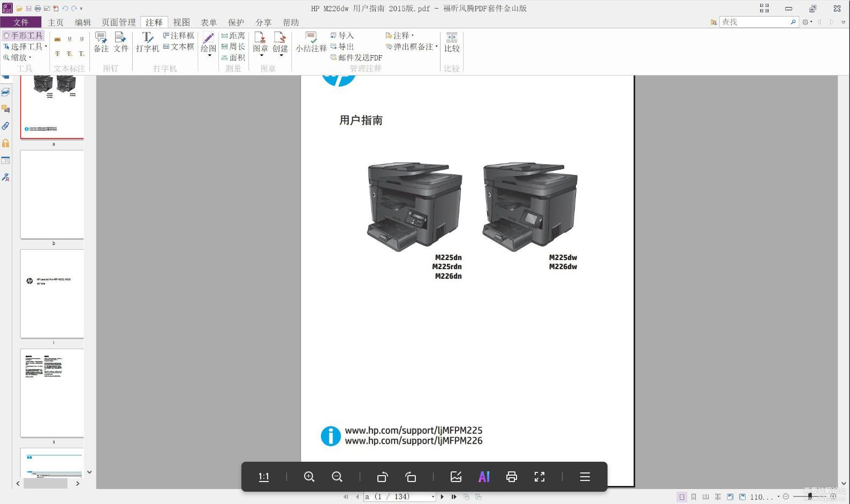Select page thumbnail labeled ii
The height and width of the screenshot is (504, 850).
pyautogui.click(x=52, y=393)
